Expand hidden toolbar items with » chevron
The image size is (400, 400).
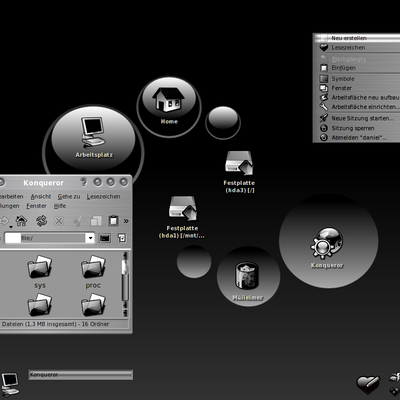[x=126, y=221]
